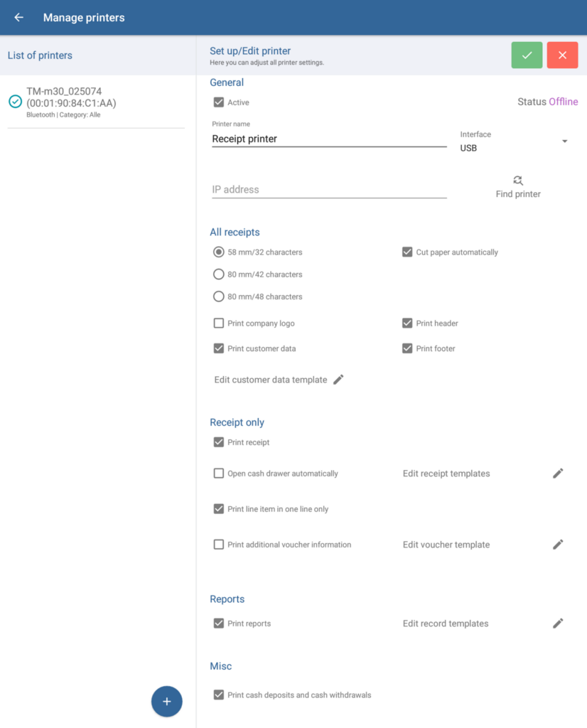Choose 80 mm/48 characters option
The width and height of the screenshot is (587, 728).
pyautogui.click(x=219, y=296)
